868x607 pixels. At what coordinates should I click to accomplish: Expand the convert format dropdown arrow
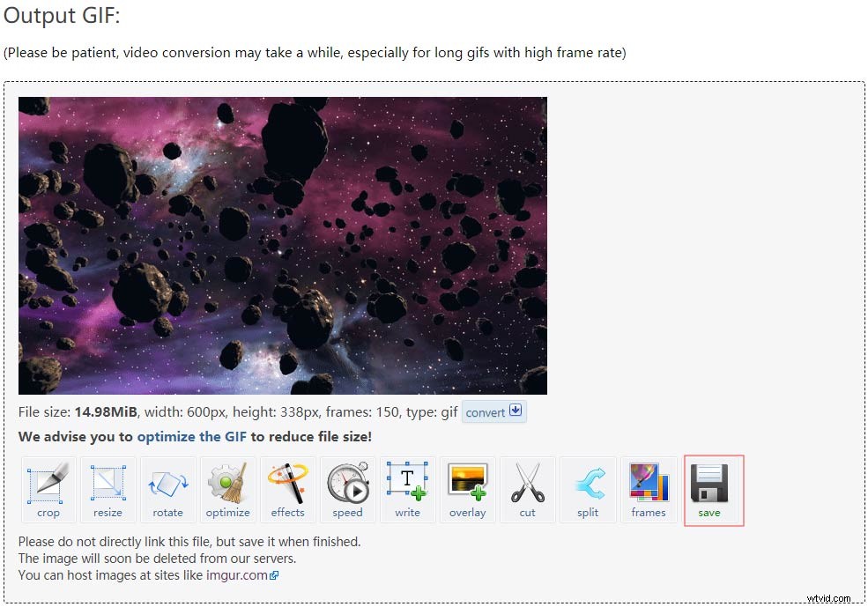(516, 411)
